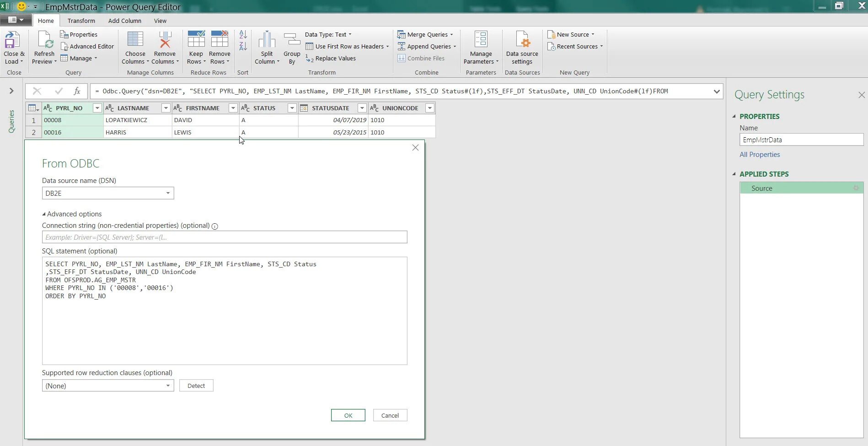Select cell LOPATKIEWICZ
This screenshot has height=446, width=868.
pyautogui.click(x=138, y=120)
